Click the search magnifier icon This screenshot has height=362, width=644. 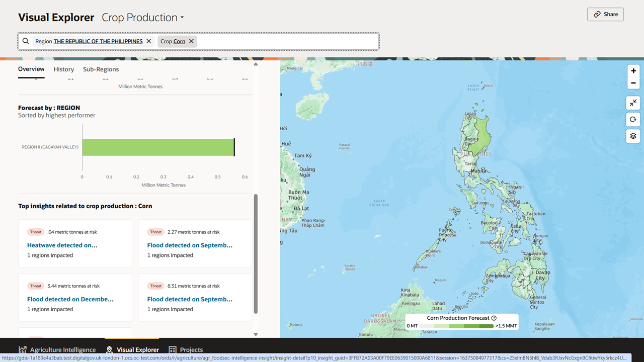(26, 41)
